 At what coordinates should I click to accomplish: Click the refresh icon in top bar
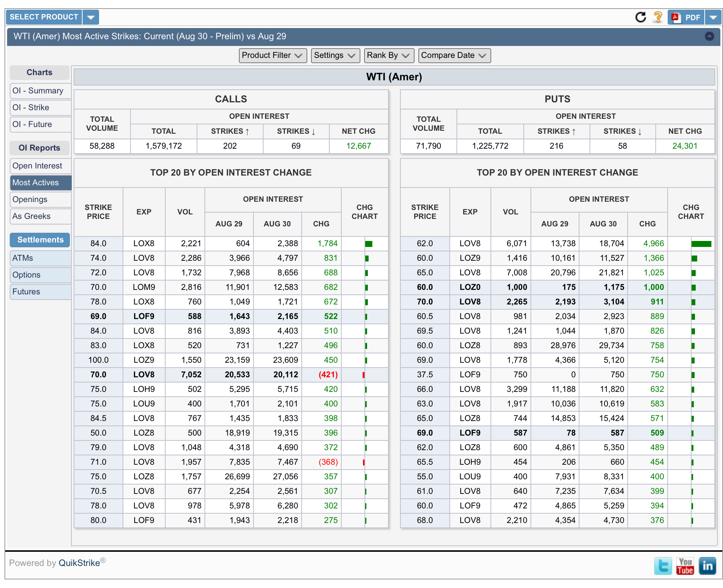coord(640,17)
